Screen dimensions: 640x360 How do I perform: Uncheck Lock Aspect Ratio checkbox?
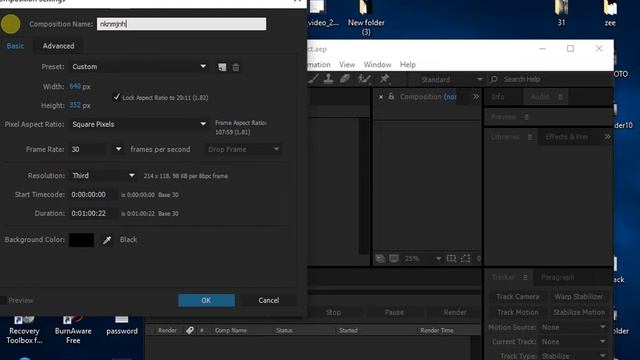[117, 97]
